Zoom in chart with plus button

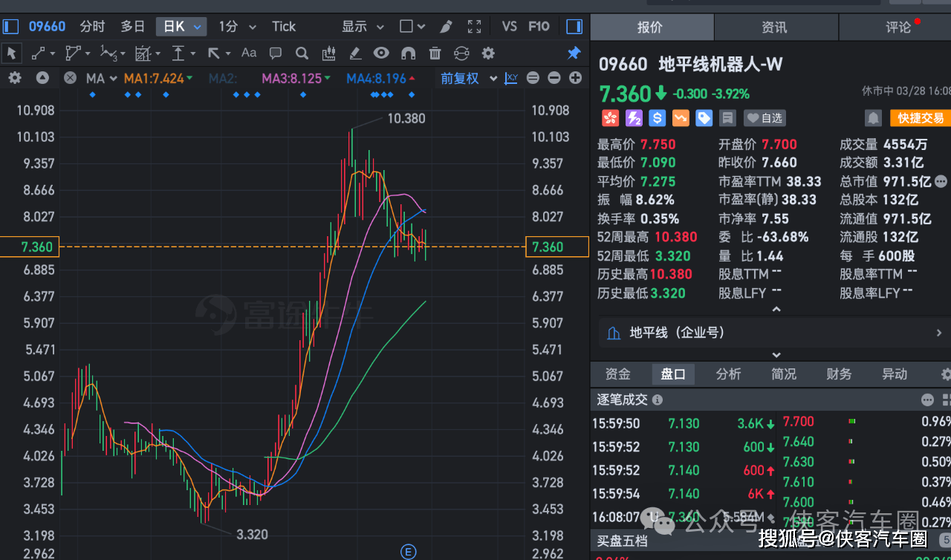575,78
